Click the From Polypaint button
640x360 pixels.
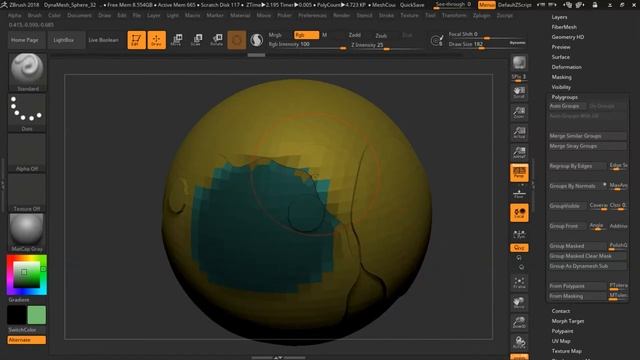(x=577, y=286)
